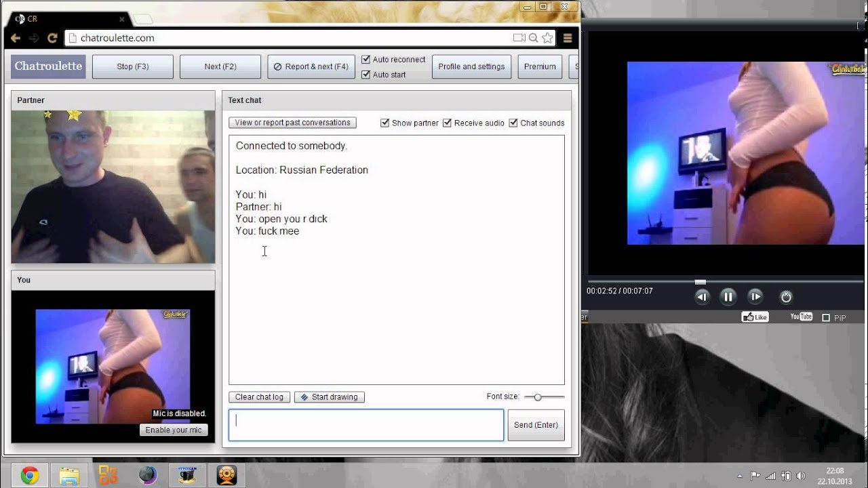Click Enable your mic button

coord(174,430)
